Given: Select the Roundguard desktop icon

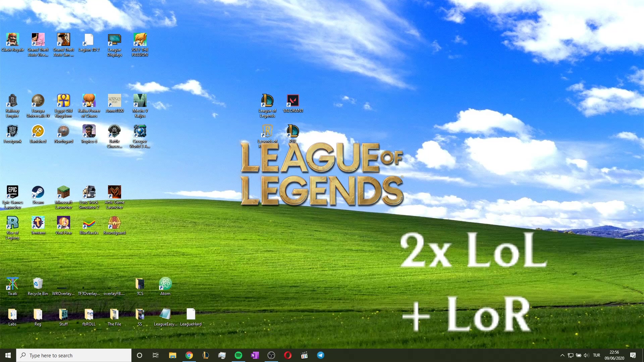Looking at the screenshot, I should 114,225.
